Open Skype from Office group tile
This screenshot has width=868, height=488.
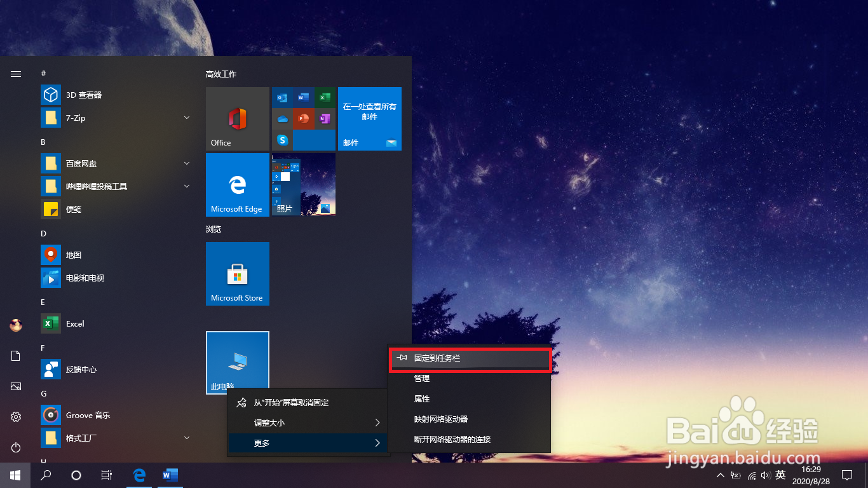(283, 139)
